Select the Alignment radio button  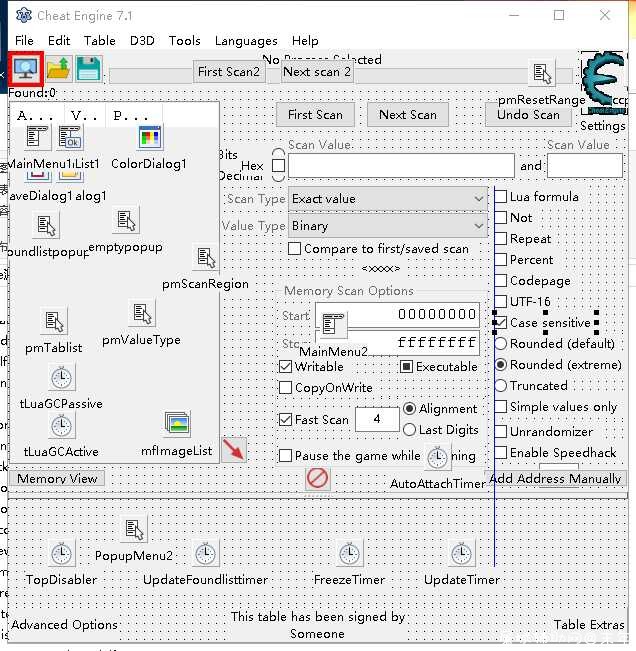[x=409, y=409]
